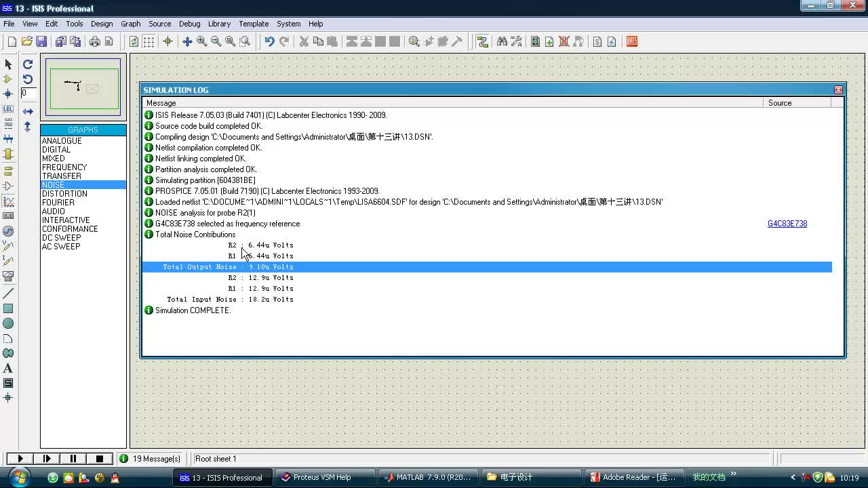868x488 pixels.
Task: Pause the simulation
Action: pos(73,459)
